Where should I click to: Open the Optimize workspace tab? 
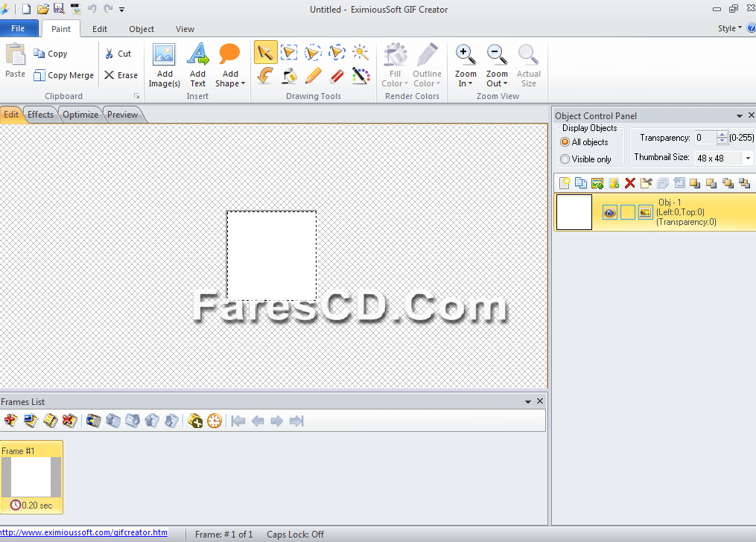(80, 115)
